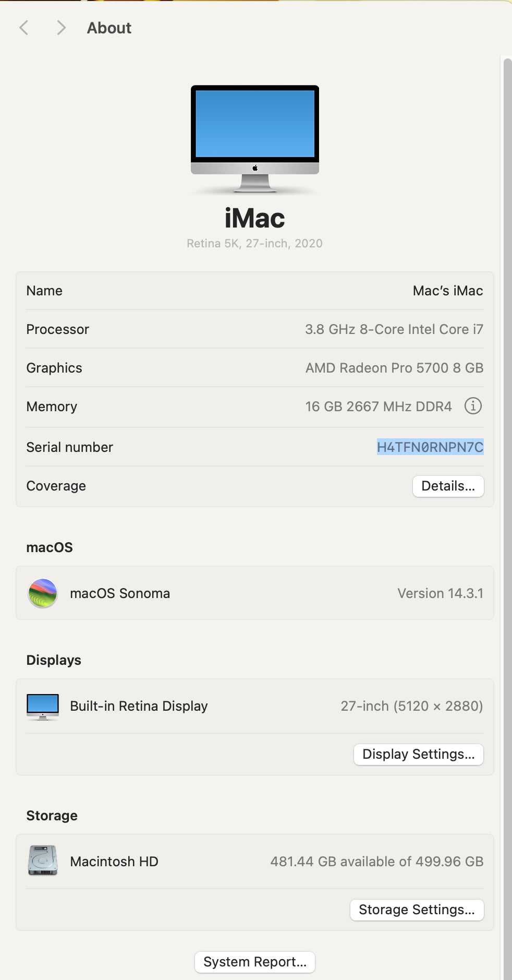Click the Built-in Retina Display icon

tap(43, 707)
